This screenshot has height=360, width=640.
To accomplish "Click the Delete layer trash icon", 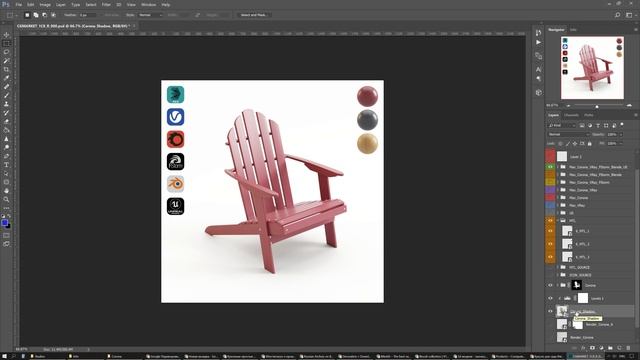I will [x=628, y=348].
